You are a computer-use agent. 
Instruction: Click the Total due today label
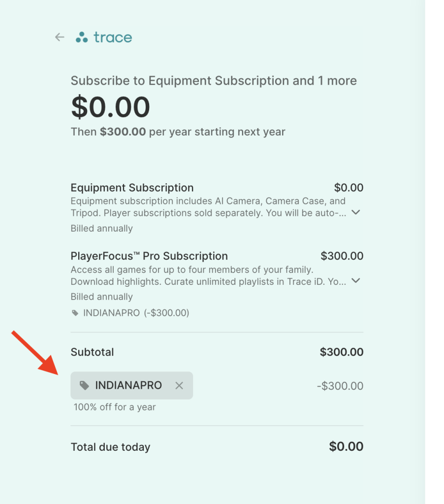point(110,447)
